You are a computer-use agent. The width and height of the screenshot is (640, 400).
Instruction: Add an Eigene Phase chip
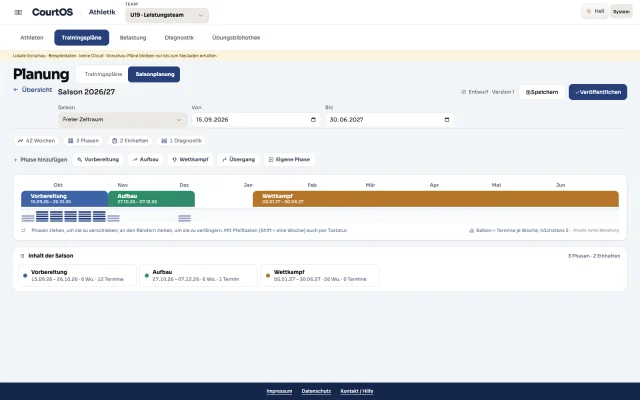289,160
